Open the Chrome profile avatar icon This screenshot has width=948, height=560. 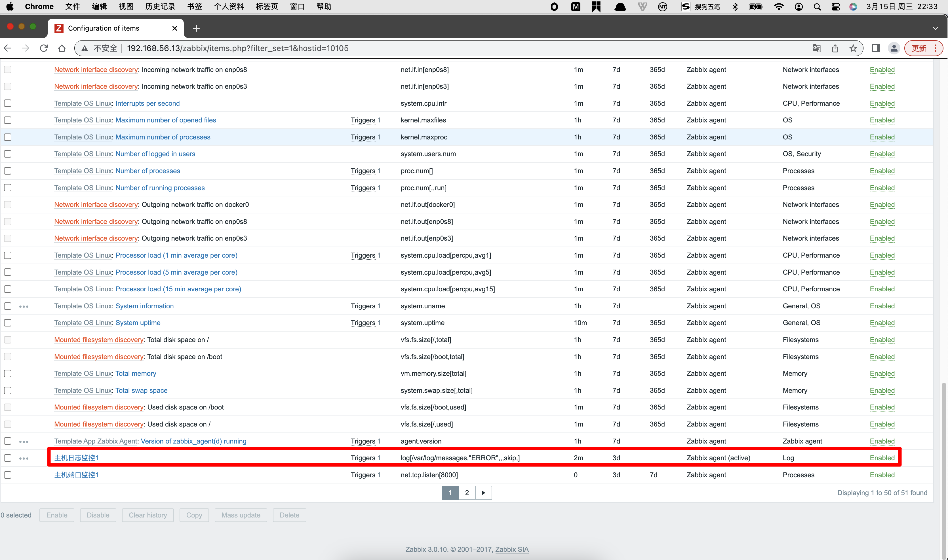(894, 48)
